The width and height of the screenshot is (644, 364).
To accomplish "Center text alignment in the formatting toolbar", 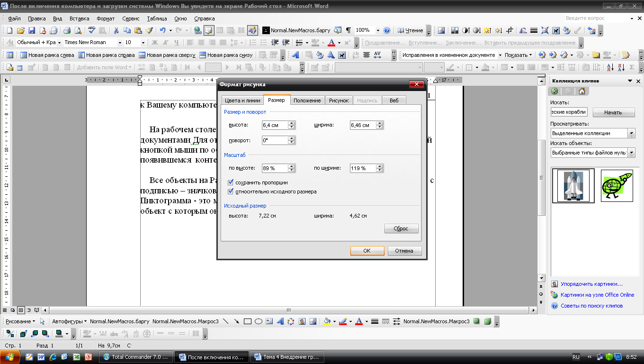I will tap(201, 43).
